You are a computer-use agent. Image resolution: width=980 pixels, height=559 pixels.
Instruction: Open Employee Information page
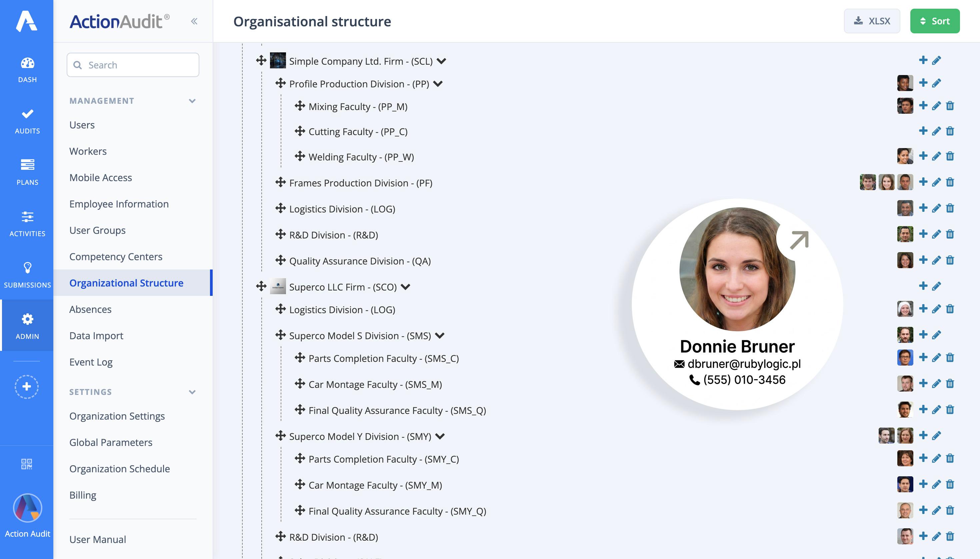coord(119,204)
